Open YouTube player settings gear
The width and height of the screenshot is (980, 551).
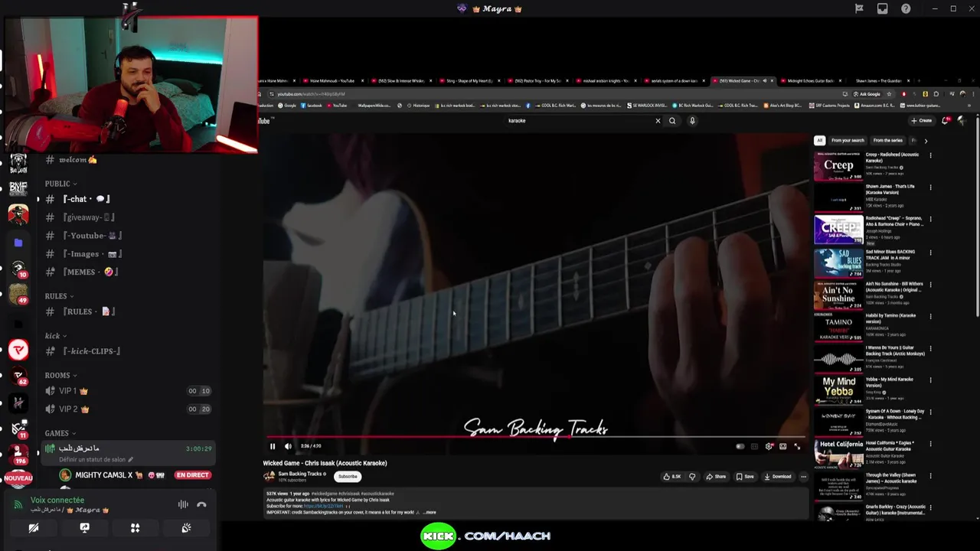(769, 446)
